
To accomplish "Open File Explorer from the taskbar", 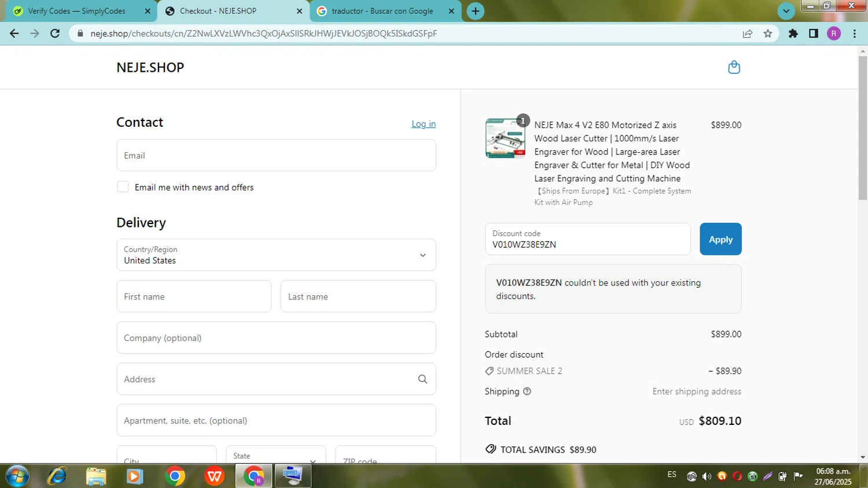I will 96,476.
